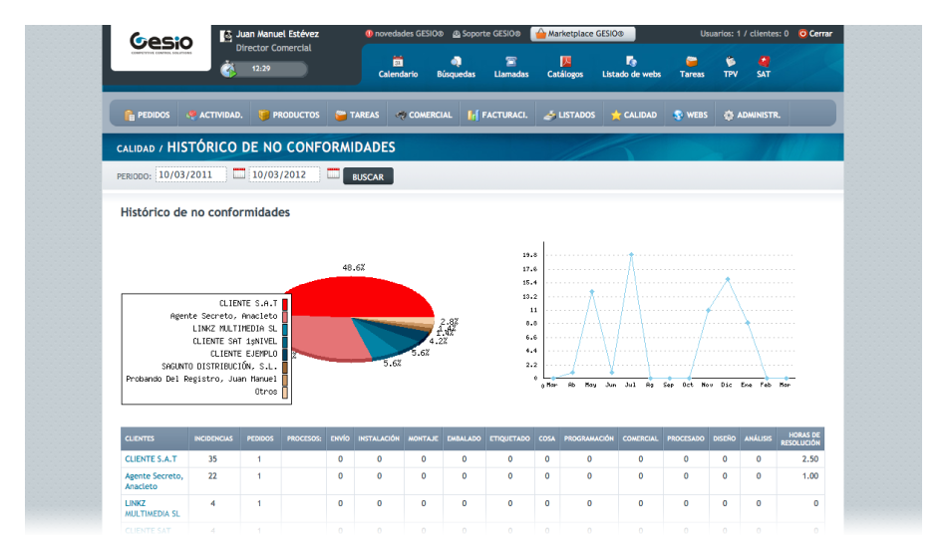Click the Incidencias column header

213,438
